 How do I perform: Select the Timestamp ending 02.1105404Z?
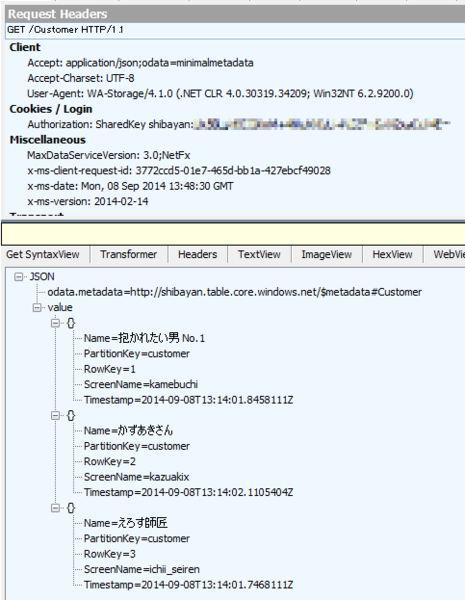pyautogui.click(x=189, y=492)
